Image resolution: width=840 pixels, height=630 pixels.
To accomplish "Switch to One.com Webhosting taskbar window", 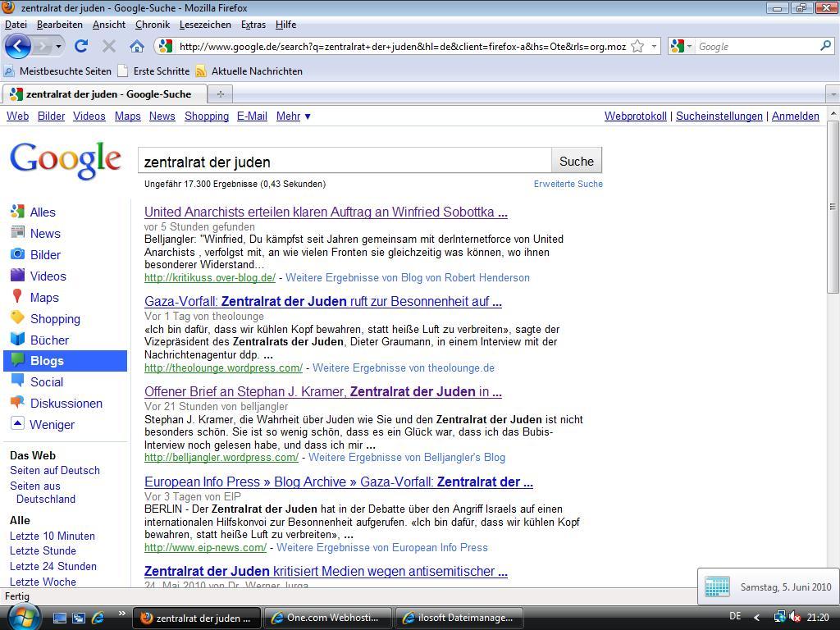I will click(x=328, y=618).
